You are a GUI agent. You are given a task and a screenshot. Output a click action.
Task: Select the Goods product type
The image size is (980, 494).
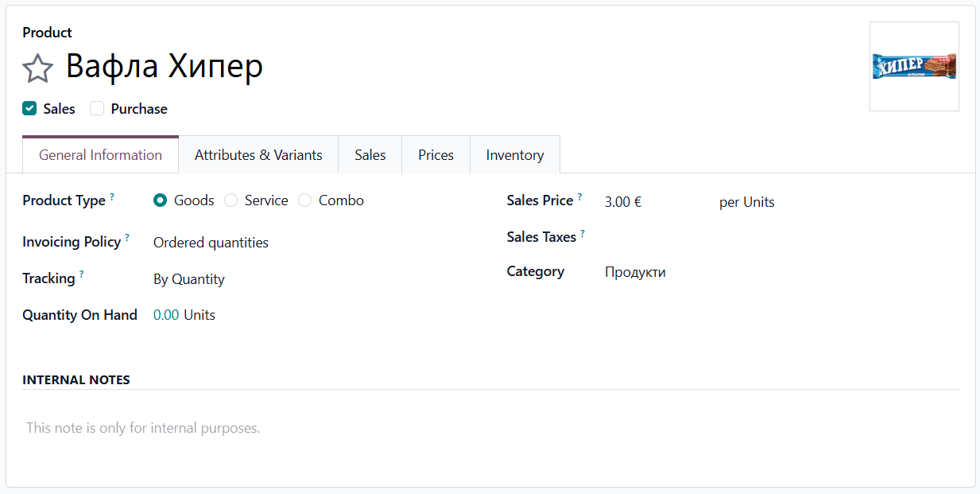tap(160, 200)
